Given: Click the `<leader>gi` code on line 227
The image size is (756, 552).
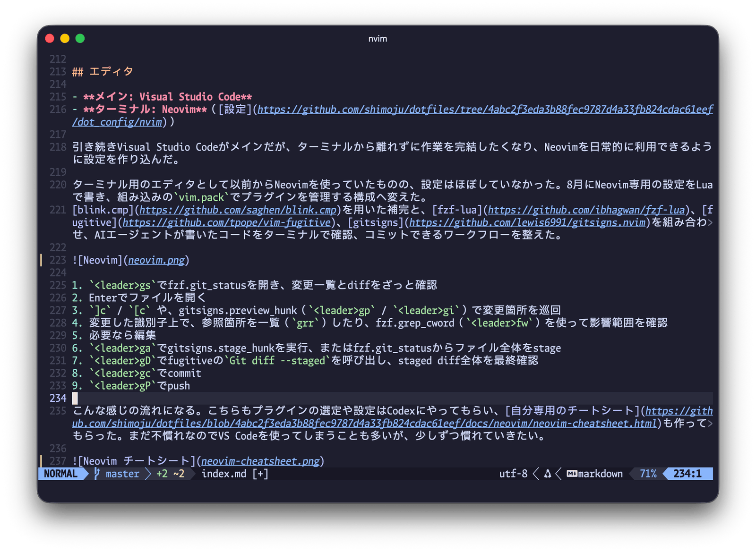Looking at the screenshot, I should tap(426, 310).
